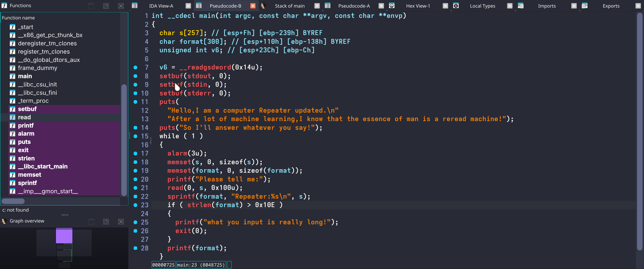Click the Local Types tab icon
This screenshot has width=644, height=269.
(x=456, y=6)
